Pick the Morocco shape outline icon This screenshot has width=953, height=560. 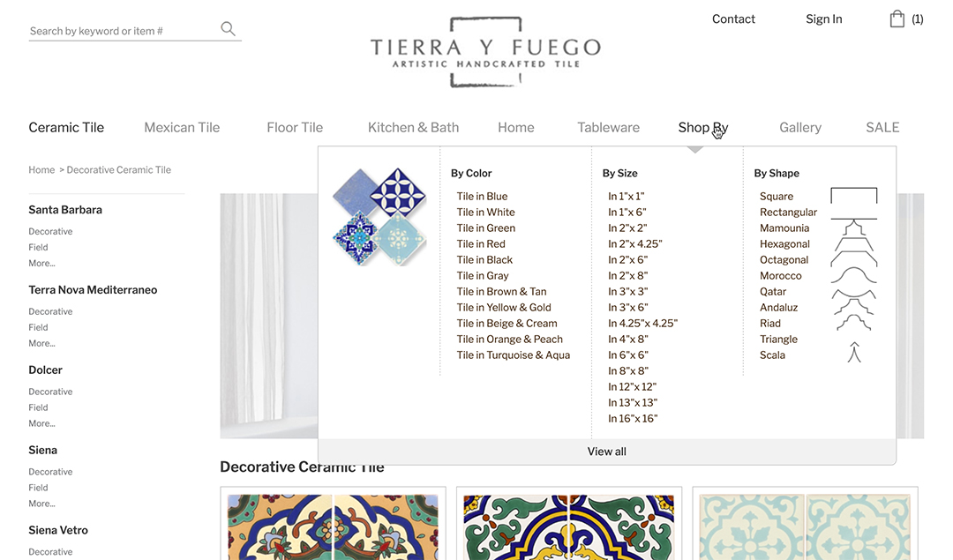(x=854, y=276)
